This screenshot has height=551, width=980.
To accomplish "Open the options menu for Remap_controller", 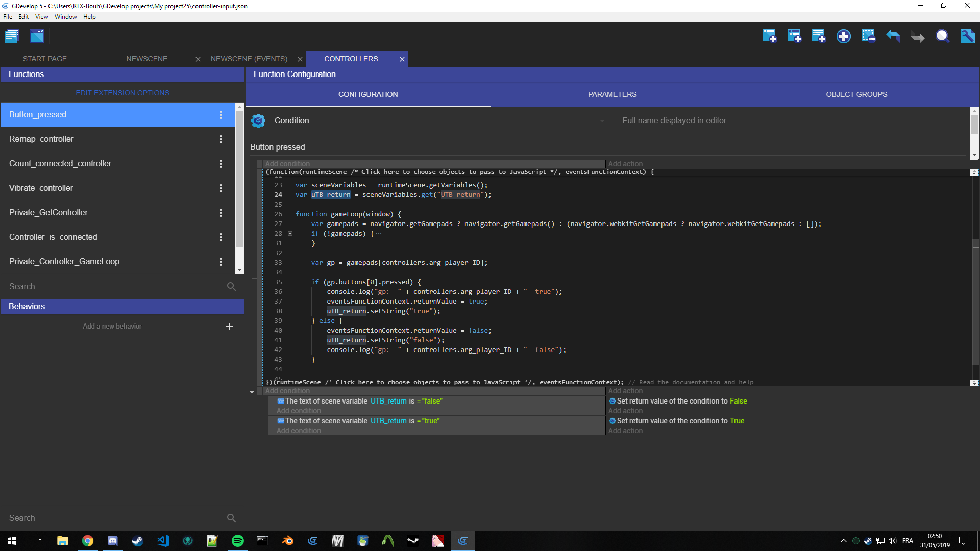I will click(x=221, y=139).
